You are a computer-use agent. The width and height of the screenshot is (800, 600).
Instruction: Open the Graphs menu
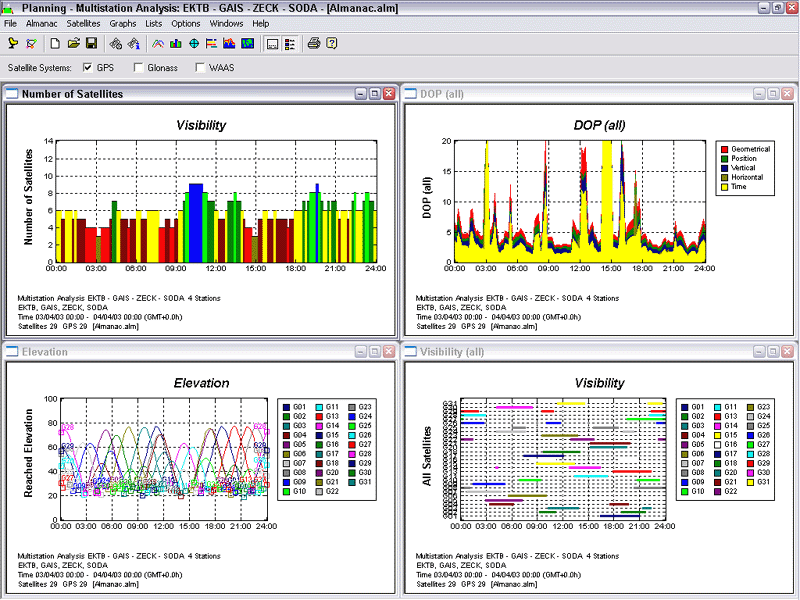coord(123,22)
